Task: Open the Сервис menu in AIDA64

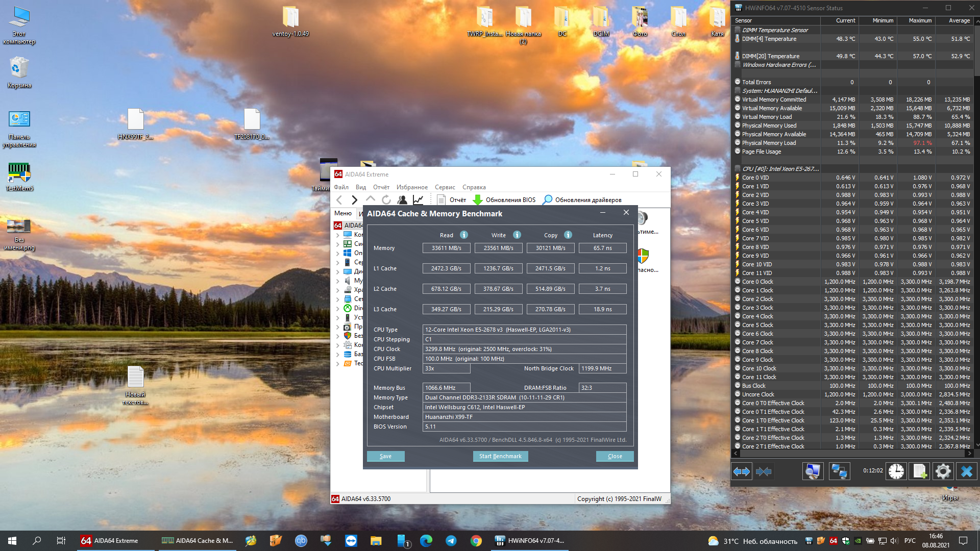Action: tap(445, 187)
